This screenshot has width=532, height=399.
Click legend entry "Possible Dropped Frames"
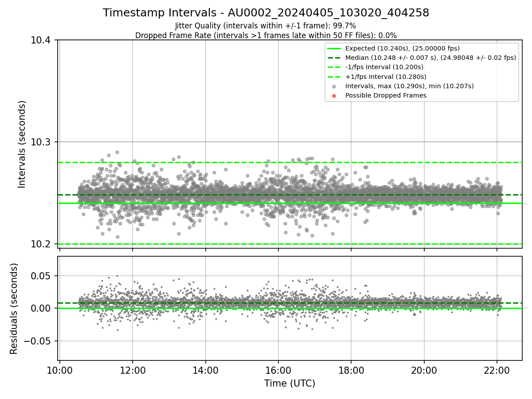click(386, 95)
